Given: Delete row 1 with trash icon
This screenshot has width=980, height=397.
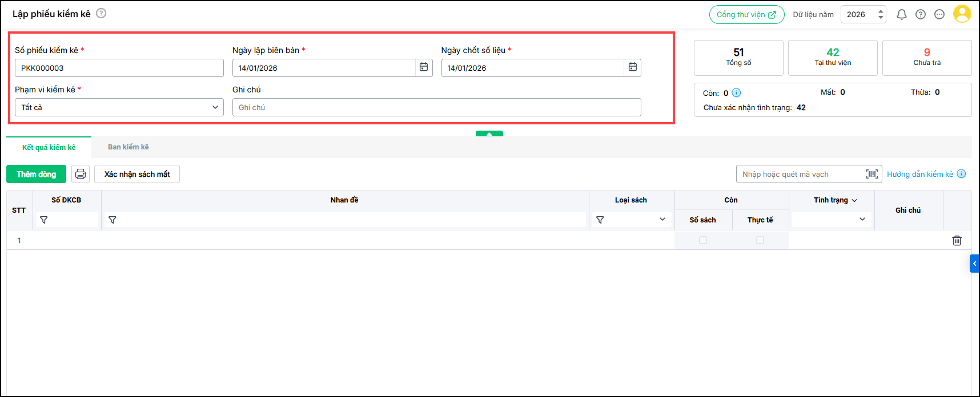Looking at the screenshot, I should tap(957, 241).
